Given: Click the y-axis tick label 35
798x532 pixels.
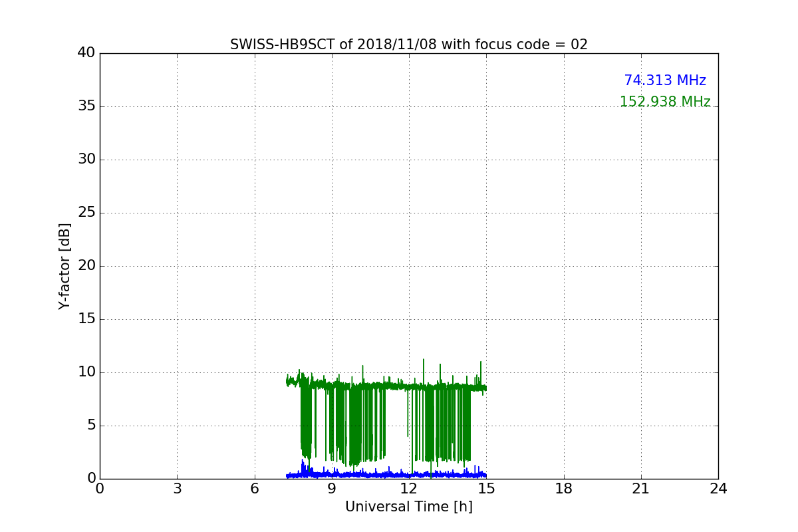Looking at the screenshot, I should [86, 106].
